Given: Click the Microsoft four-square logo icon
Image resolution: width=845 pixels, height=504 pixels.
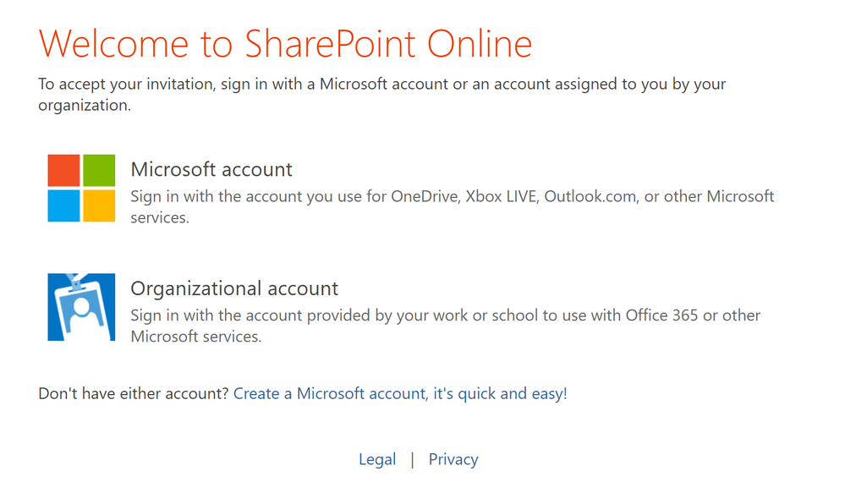Looking at the screenshot, I should tap(81, 188).
